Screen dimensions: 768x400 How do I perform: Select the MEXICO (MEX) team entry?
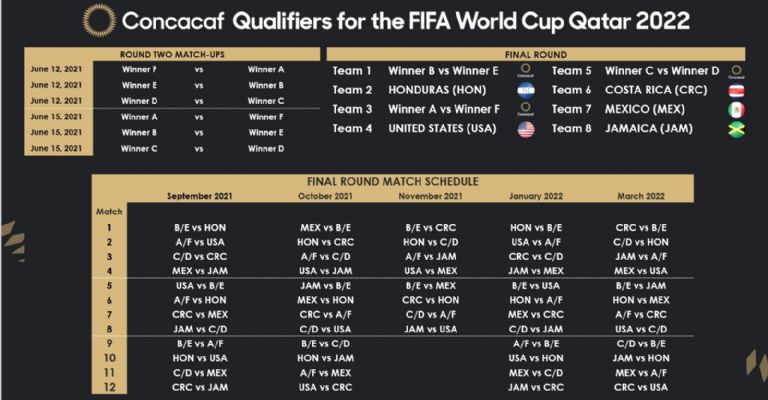[x=645, y=109]
